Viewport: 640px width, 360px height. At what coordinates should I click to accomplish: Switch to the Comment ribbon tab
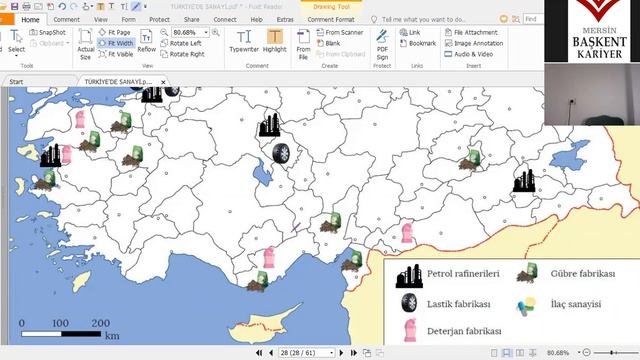67,19
